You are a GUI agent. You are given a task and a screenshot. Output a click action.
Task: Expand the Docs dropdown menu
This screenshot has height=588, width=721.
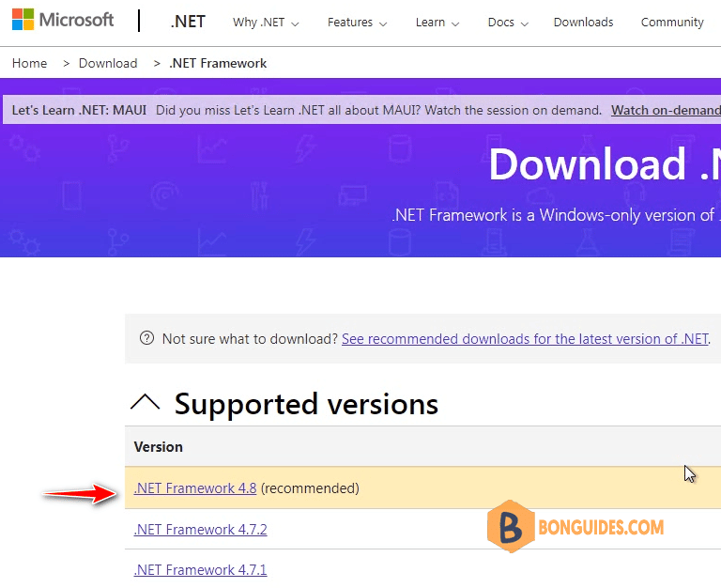tap(508, 23)
